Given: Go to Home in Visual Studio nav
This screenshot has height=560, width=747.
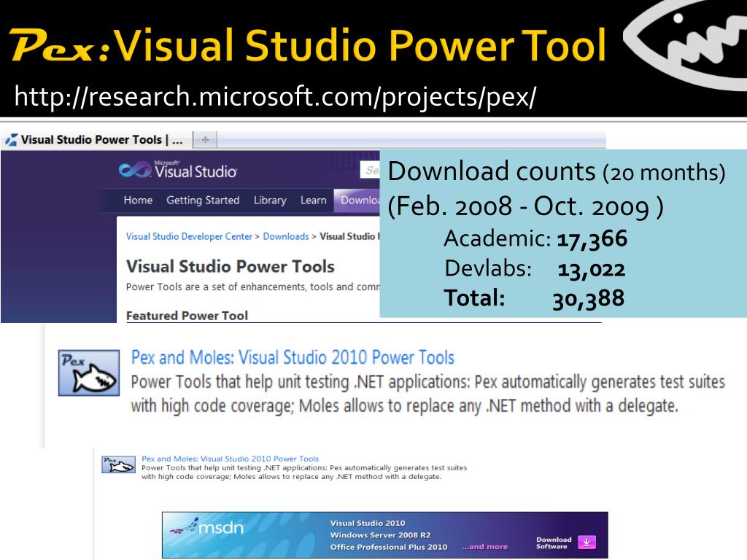Looking at the screenshot, I should [138, 200].
